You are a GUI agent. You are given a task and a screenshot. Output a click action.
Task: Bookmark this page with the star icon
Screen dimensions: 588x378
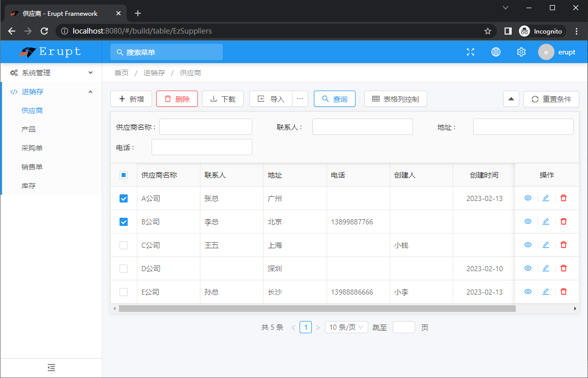click(x=487, y=31)
